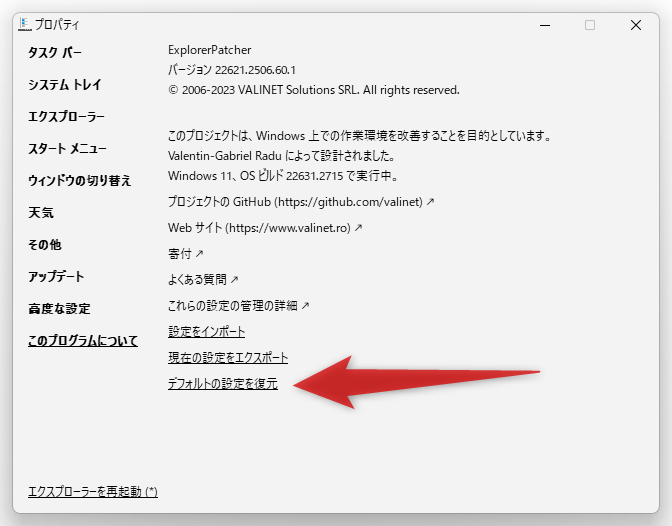
Task: Open the 寄付 donation link
Action: tap(185, 254)
